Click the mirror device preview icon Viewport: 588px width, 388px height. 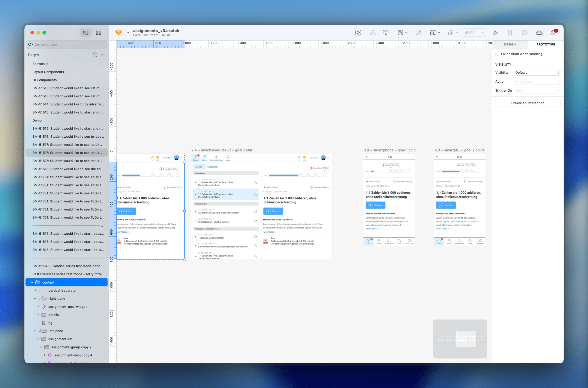point(510,33)
